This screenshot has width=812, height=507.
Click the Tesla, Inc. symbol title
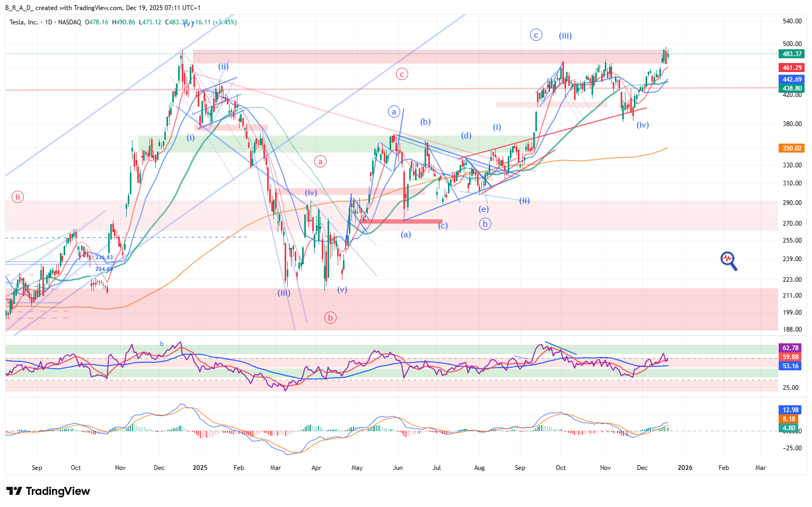click(x=24, y=22)
